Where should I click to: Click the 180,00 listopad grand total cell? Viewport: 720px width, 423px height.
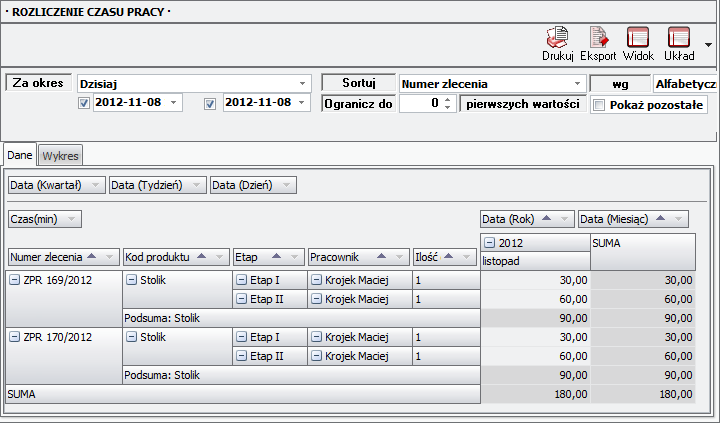[x=535, y=394]
